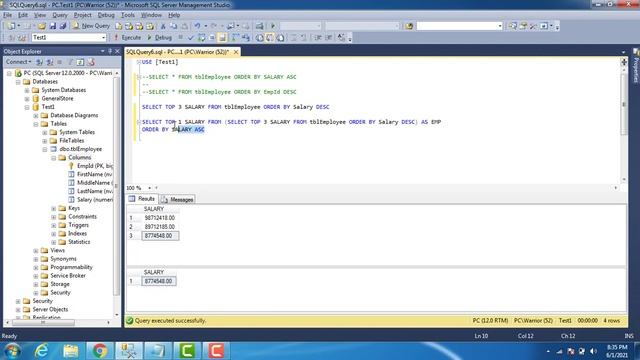Switch to the Messages tab

click(x=178, y=200)
